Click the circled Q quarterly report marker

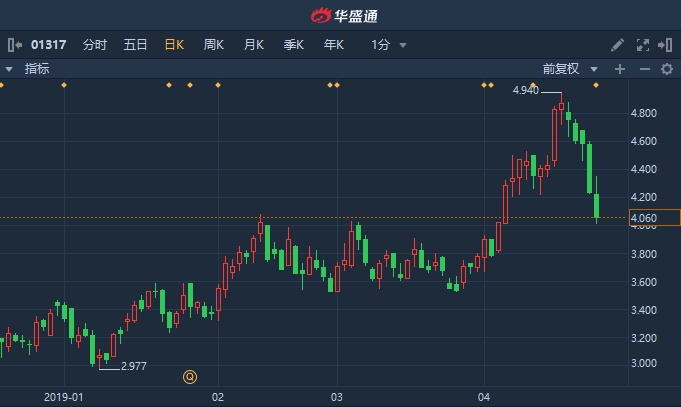(x=190, y=377)
